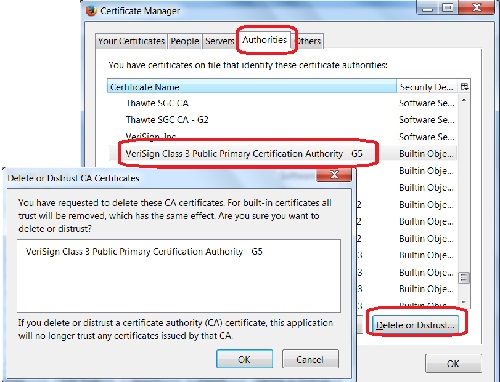
Task: Click the Security Device column header
Action: pyautogui.click(x=427, y=87)
